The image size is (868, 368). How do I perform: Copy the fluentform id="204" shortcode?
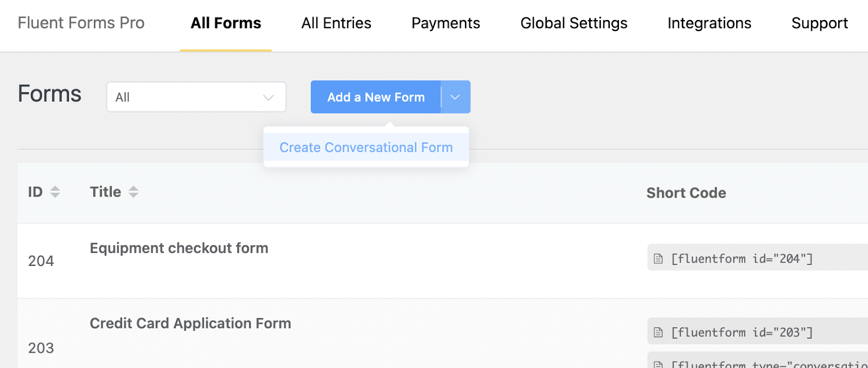(x=742, y=259)
